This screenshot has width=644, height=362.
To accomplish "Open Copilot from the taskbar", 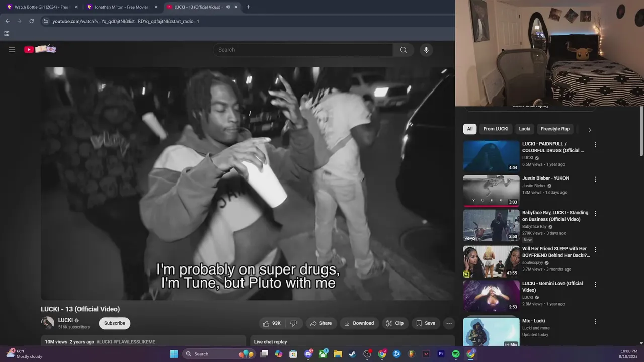I will pyautogui.click(x=279, y=354).
